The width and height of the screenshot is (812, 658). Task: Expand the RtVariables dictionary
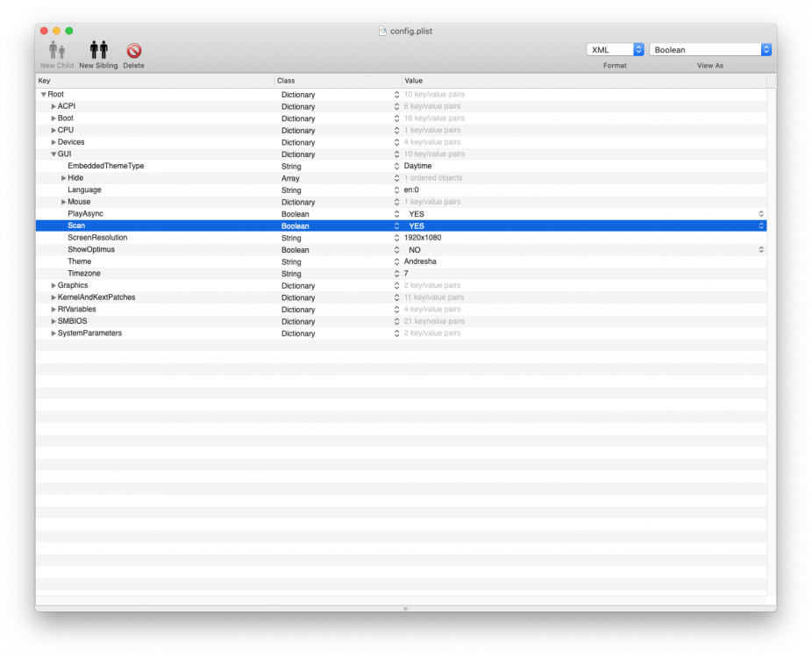pyautogui.click(x=53, y=310)
